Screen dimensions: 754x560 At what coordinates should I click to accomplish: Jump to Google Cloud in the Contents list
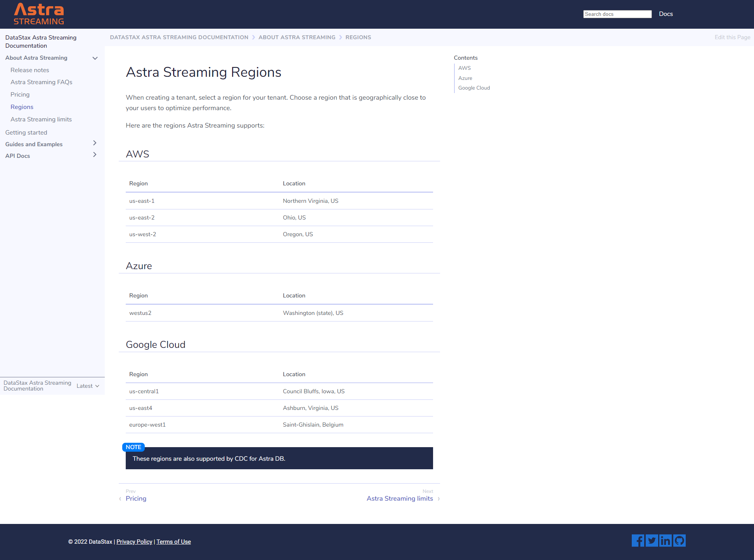[474, 88]
